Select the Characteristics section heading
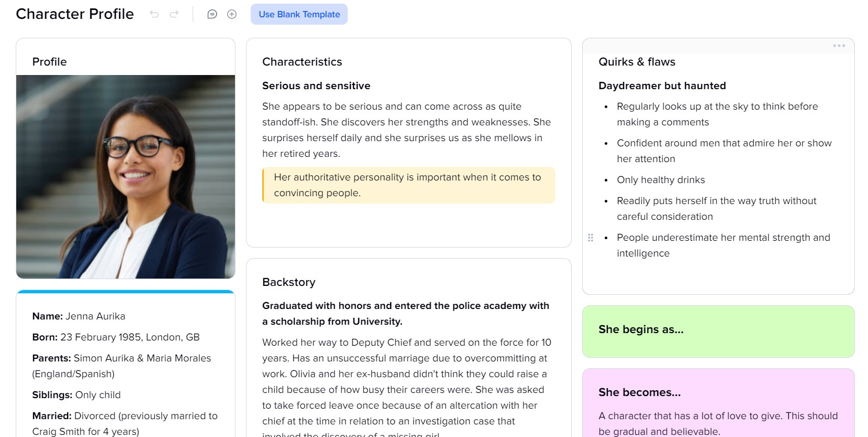 pos(302,62)
